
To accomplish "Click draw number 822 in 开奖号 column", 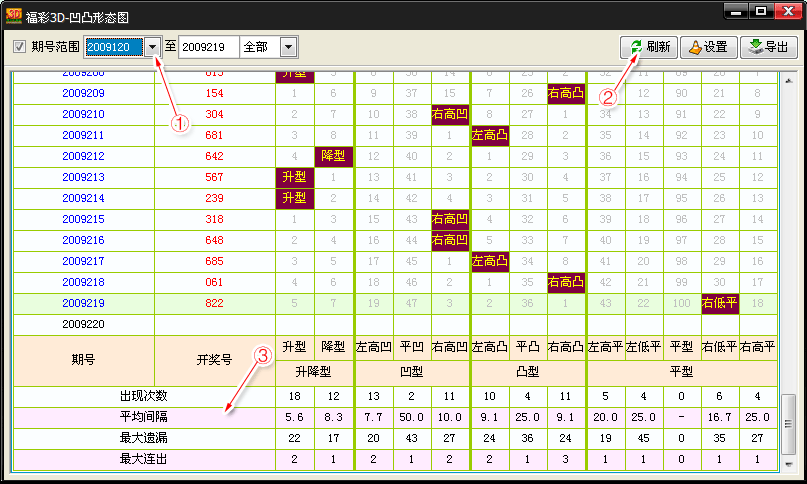I will click(214, 303).
